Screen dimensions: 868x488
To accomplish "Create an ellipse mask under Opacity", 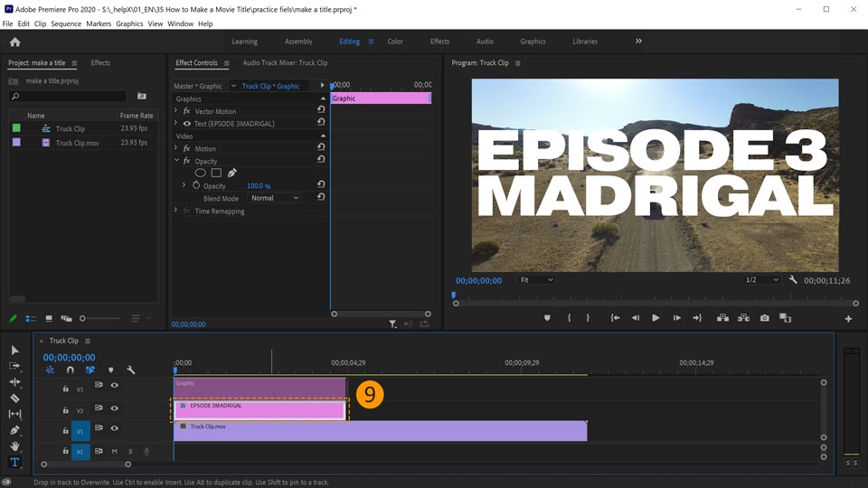I will tap(201, 173).
